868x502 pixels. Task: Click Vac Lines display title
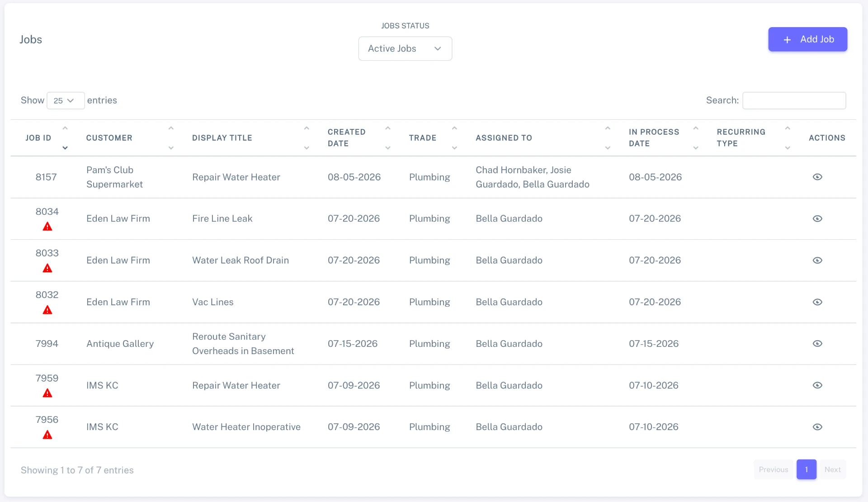tap(212, 302)
